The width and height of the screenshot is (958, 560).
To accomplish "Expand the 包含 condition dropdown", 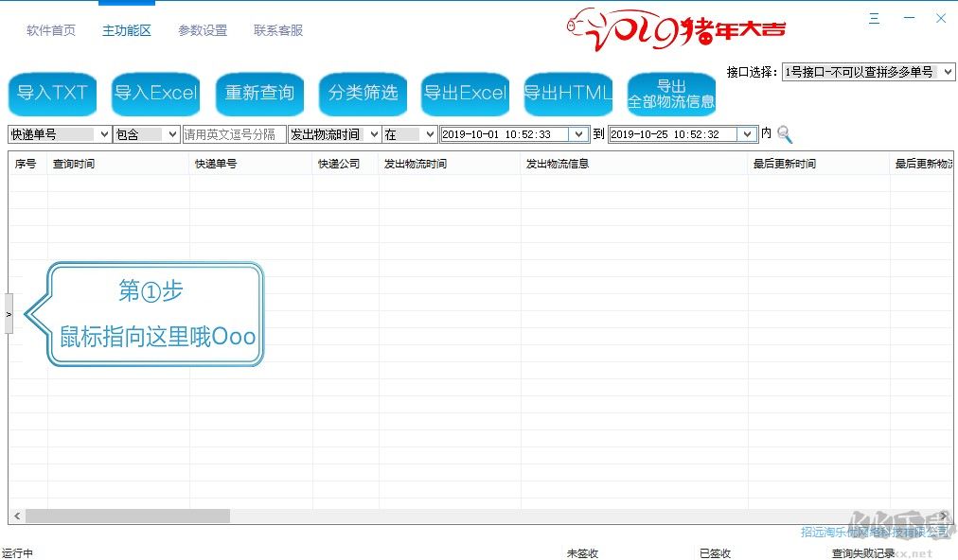I will tap(171, 135).
